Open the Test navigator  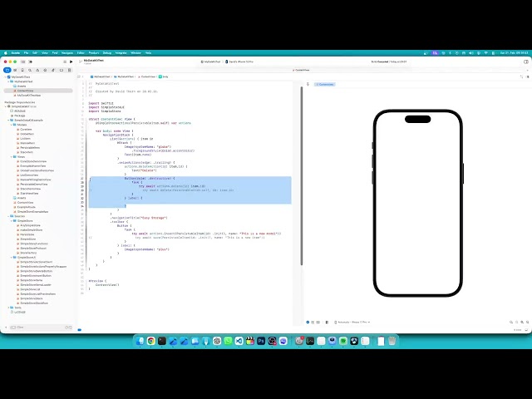point(45,70)
